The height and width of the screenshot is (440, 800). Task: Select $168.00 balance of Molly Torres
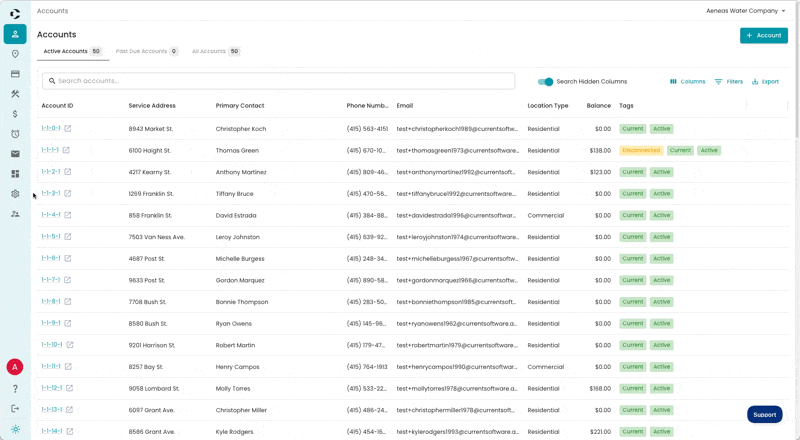point(600,388)
